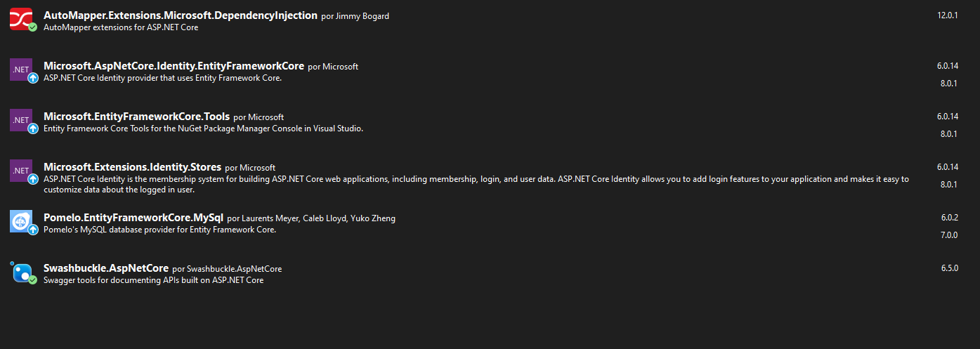Click 'por Microsoft' next to EntityFrameworkCore.Tools
980x349 pixels.
click(x=259, y=117)
